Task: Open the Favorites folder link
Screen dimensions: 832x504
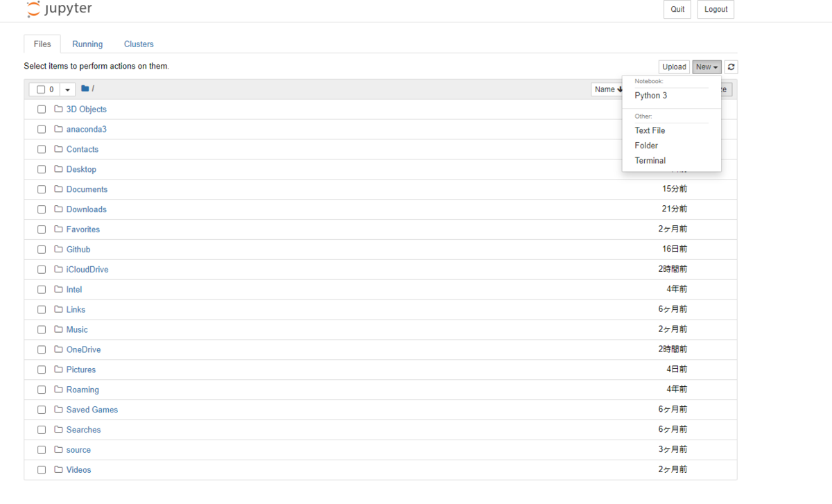Action: tap(83, 229)
